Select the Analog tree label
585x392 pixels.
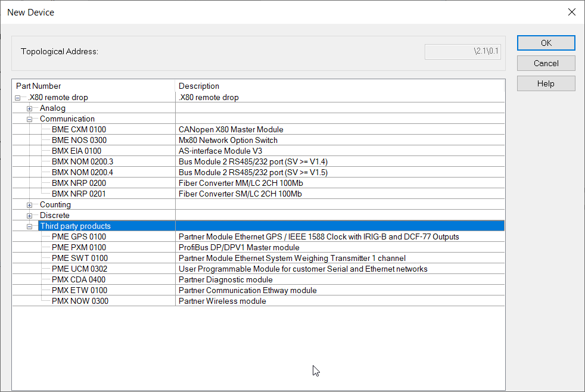click(x=52, y=108)
